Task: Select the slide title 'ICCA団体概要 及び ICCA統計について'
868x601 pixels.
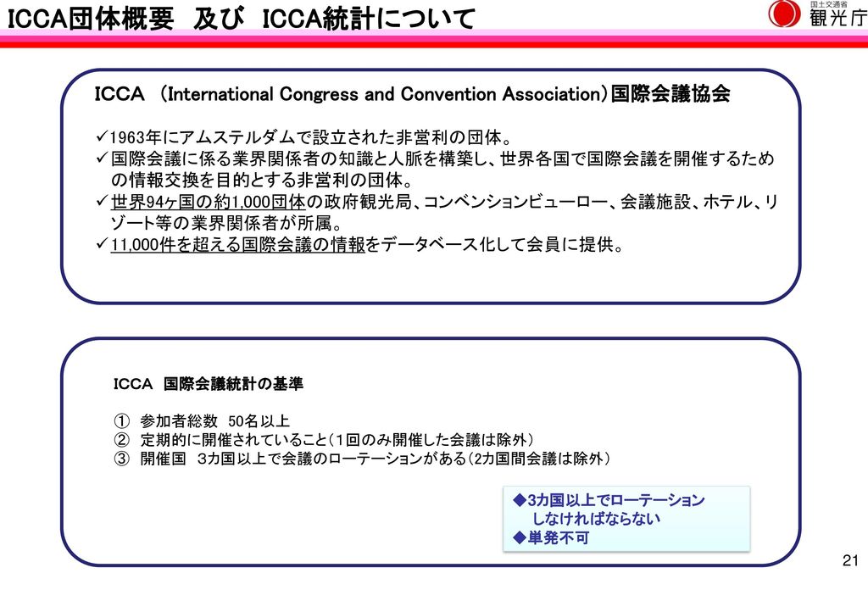Action: [x=242, y=19]
